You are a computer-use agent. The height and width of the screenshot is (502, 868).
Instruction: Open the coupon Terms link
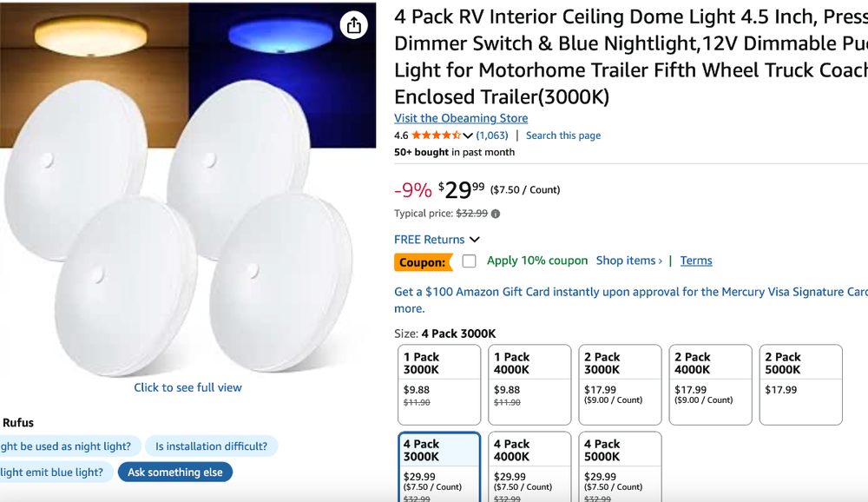coord(696,261)
